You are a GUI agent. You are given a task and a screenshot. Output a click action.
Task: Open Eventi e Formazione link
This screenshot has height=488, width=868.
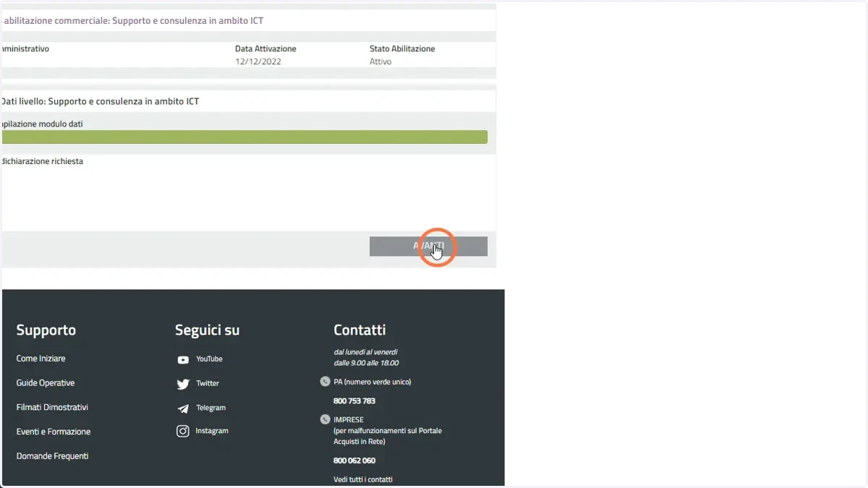[x=54, y=432]
